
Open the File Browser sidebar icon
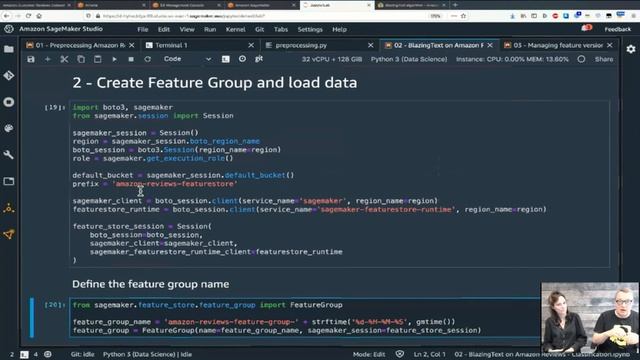click(9, 49)
